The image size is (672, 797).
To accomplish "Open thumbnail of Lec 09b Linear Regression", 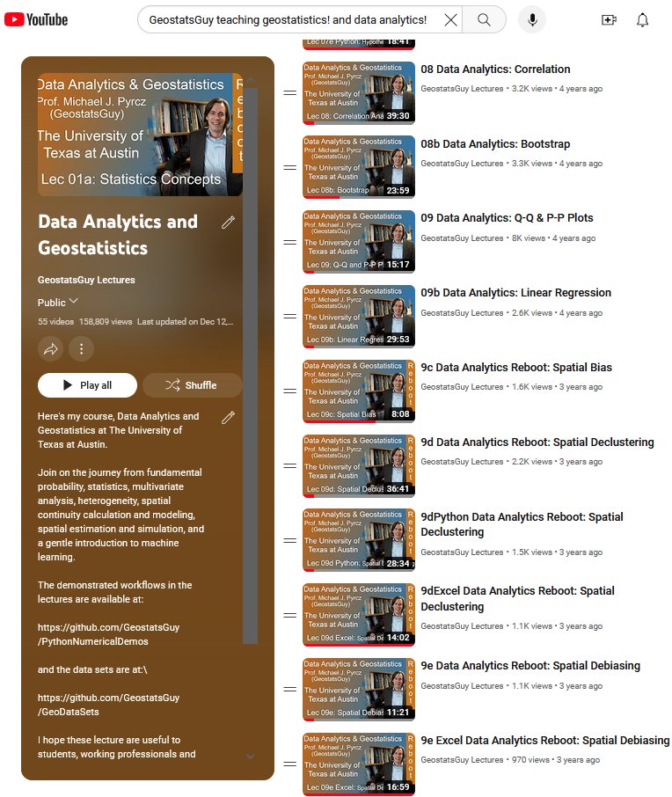I will point(359,317).
